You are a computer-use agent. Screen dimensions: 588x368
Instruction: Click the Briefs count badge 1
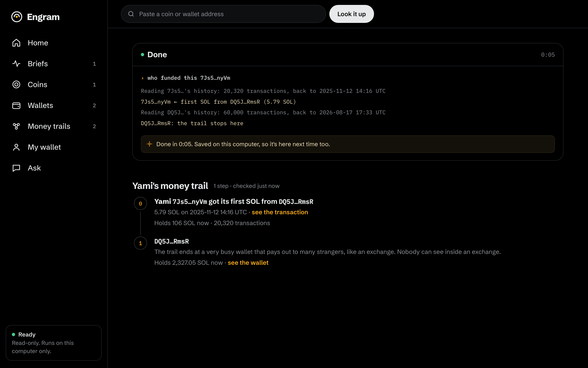94,64
